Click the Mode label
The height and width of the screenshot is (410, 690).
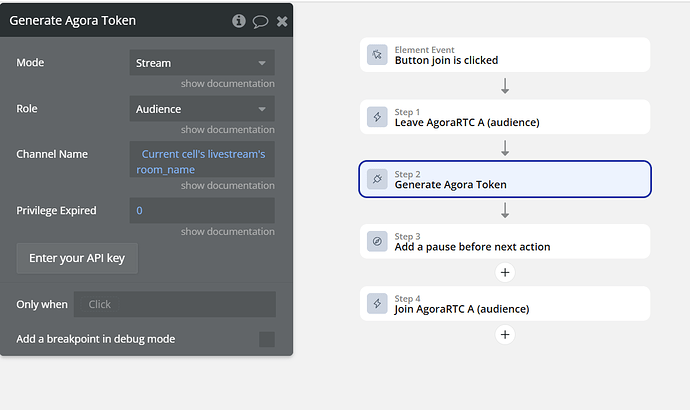[x=30, y=62]
